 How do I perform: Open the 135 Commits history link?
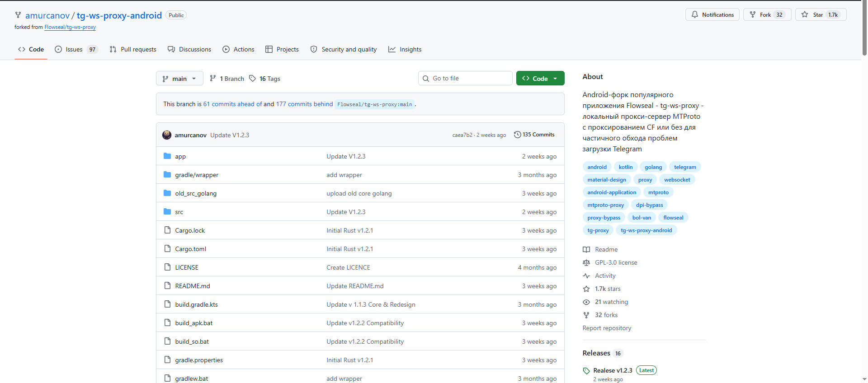tap(534, 135)
